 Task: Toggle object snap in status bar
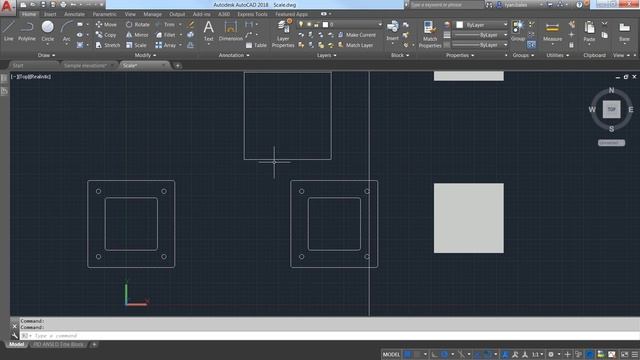[487, 354]
